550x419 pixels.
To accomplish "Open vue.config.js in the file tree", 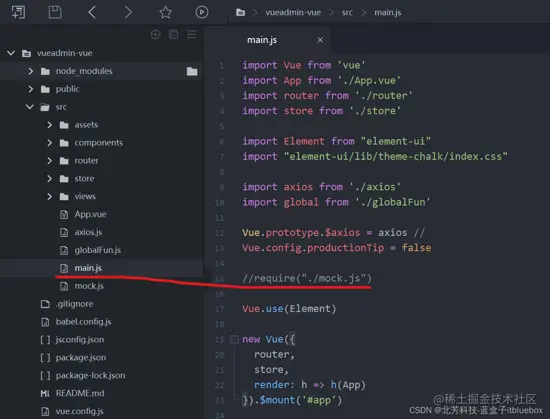I will [79, 411].
